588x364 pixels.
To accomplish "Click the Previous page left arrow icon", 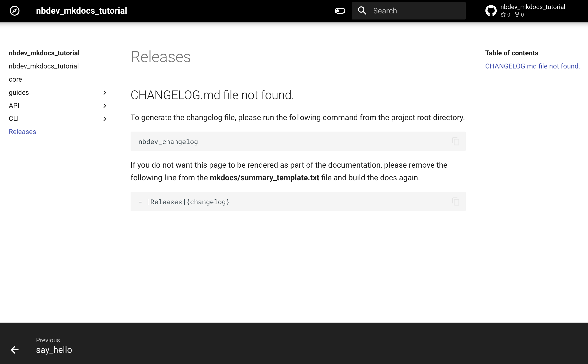I will pyautogui.click(x=15, y=350).
